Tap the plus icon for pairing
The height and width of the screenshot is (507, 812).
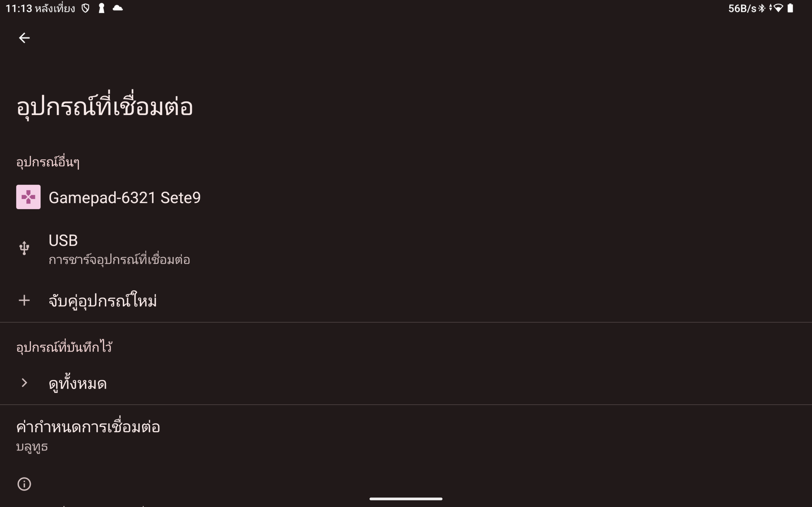24,300
